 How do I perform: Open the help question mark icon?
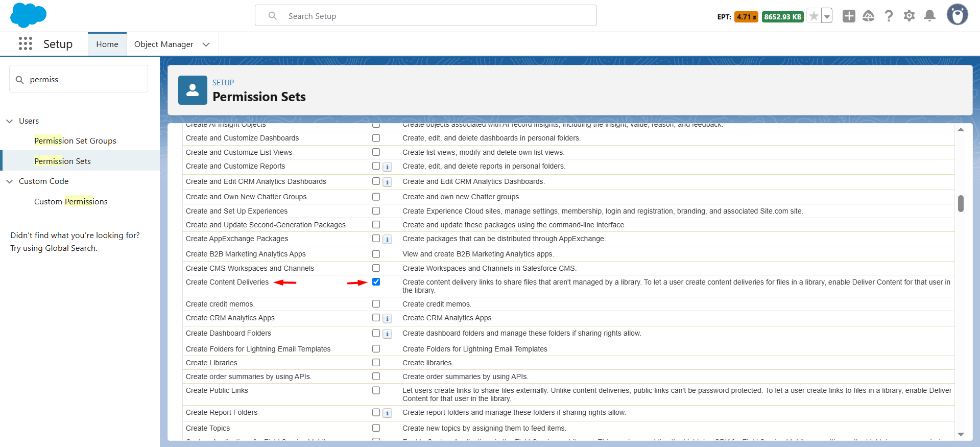(x=889, y=16)
